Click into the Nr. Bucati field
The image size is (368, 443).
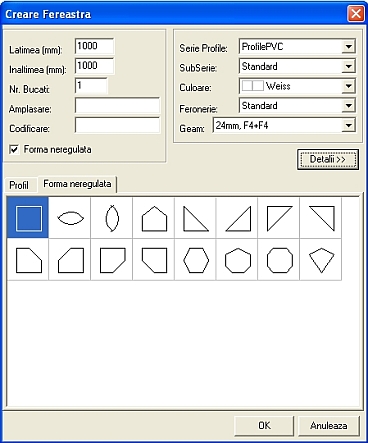point(91,86)
